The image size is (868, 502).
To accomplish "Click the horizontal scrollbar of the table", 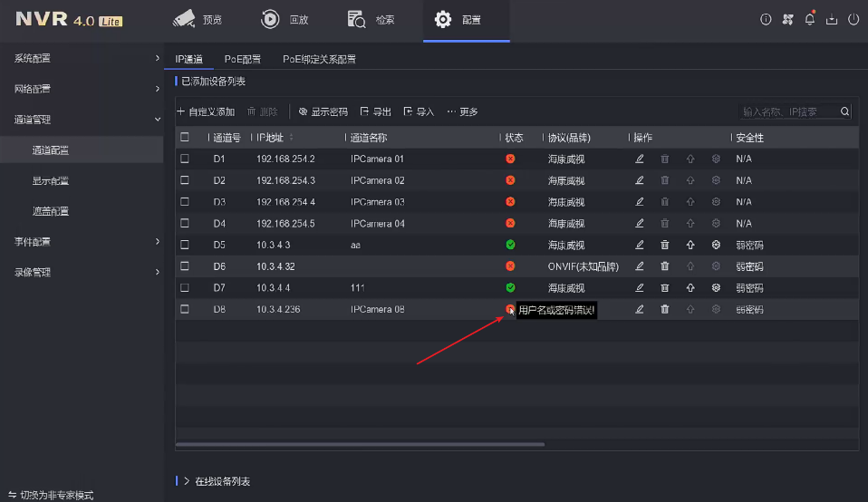I will pos(360,444).
